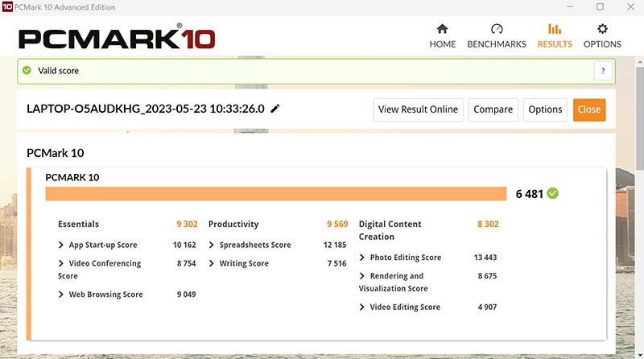Click the Writing Score value 7 516
Viewport: 644px width, 359px height.
[x=336, y=263]
